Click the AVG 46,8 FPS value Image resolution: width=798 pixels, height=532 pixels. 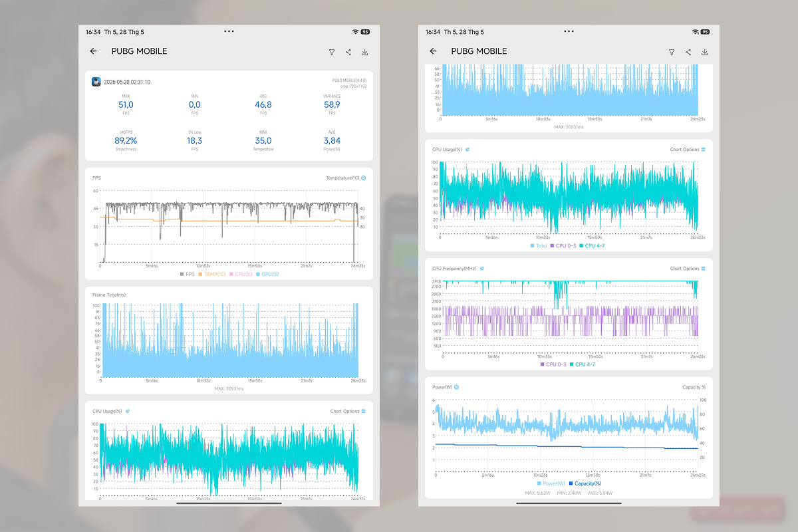[x=263, y=104]
